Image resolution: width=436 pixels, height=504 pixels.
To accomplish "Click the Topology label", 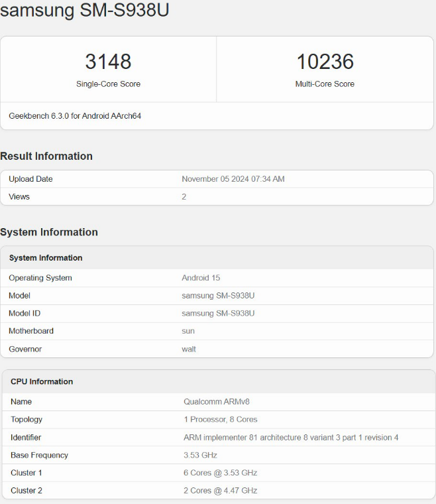I will pos(27,420).
